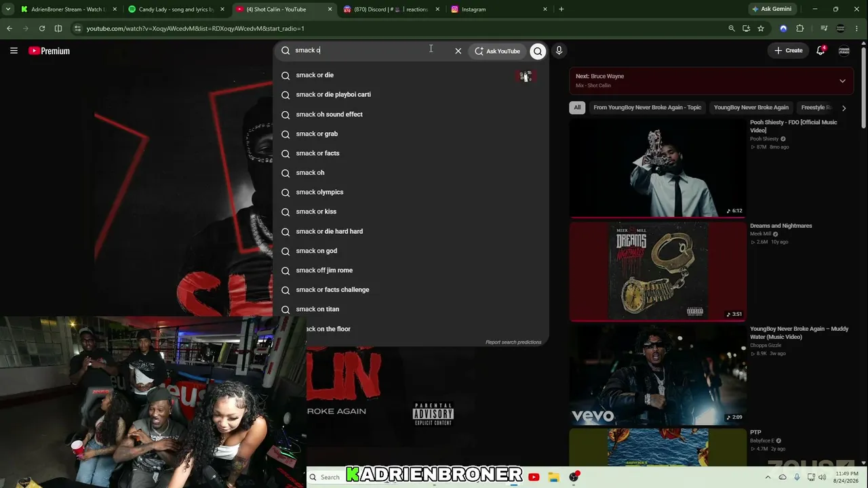
Task: Open YouTube notifications bell
Action: click(821, 50)
